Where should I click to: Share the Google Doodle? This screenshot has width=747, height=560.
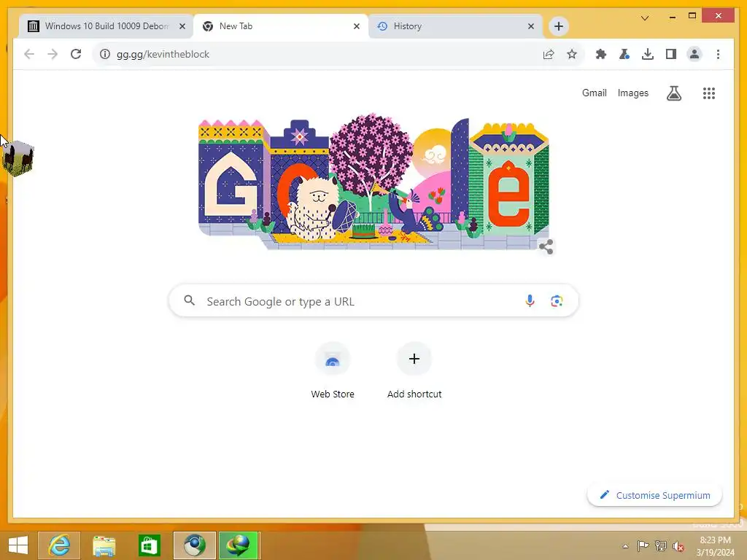tap(546, 246)
